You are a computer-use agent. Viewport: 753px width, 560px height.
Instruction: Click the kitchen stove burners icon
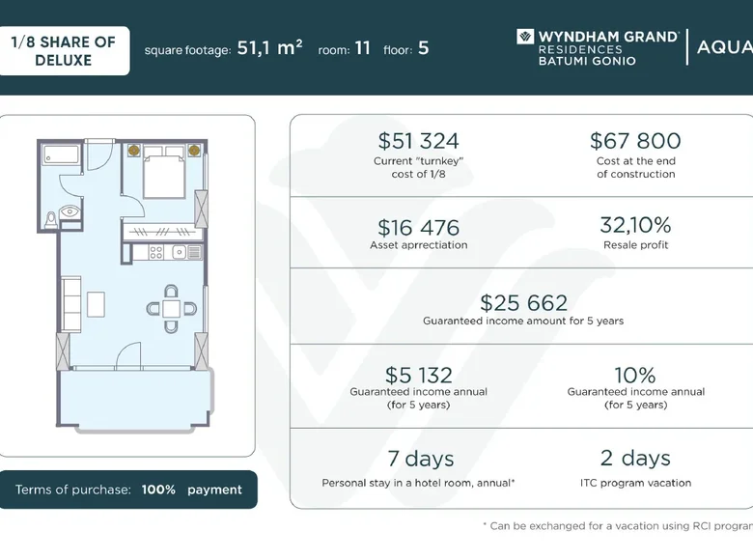[155, 252]
